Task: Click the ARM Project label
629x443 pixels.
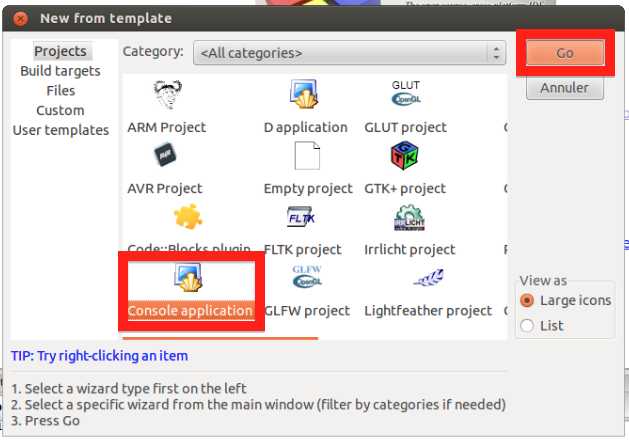Action: pos(166,128)
